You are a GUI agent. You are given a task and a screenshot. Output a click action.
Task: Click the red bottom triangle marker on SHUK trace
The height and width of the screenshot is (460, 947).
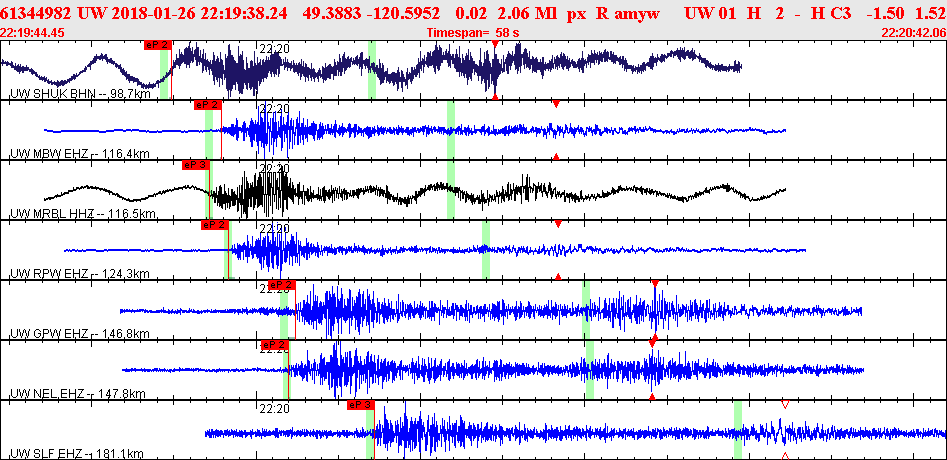click(x=495, y=97)
